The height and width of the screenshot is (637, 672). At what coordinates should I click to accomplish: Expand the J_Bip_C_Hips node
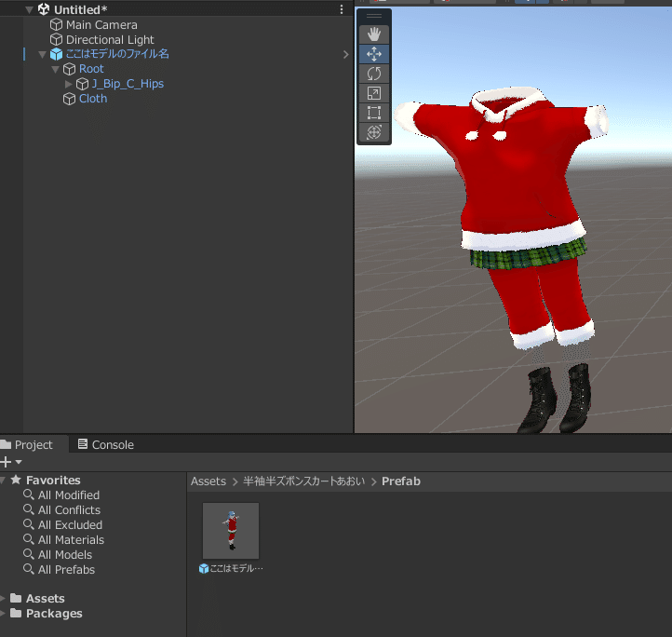[69, 84]
